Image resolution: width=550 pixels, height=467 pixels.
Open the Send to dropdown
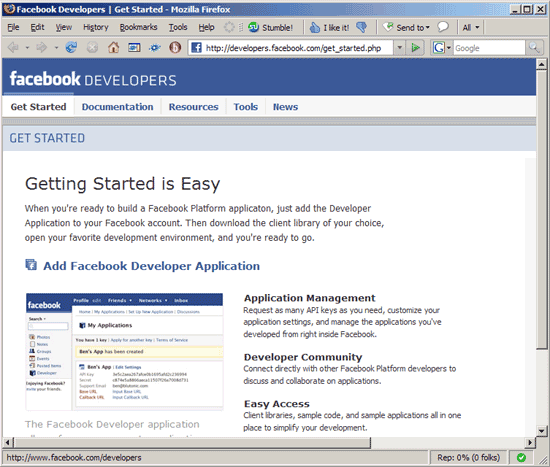coord(406,27)
